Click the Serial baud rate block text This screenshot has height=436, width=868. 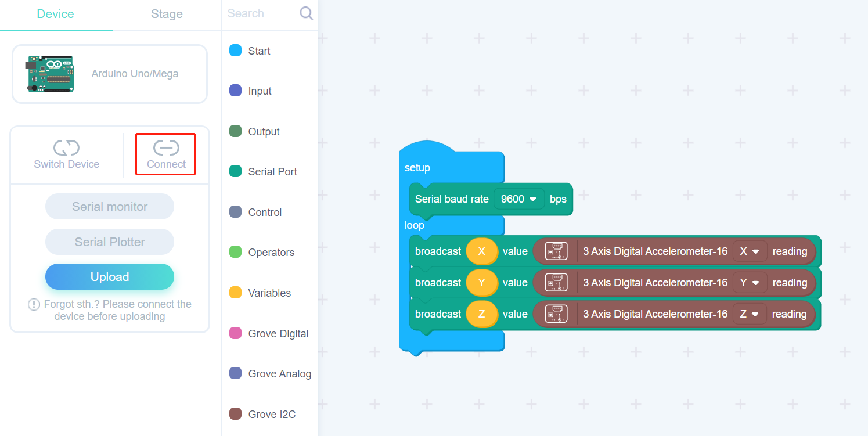coord(452,199)
